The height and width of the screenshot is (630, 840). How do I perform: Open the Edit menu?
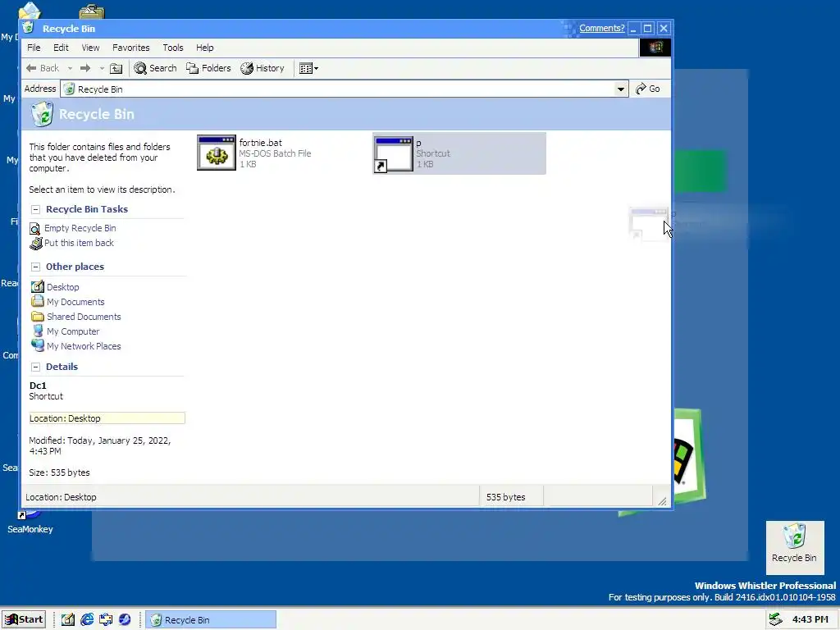pos(61,48)
